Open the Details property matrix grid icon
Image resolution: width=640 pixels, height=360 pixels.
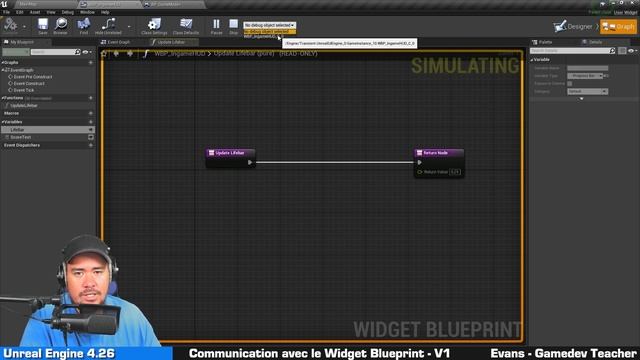pyautogui.click(x=622, y=51)
